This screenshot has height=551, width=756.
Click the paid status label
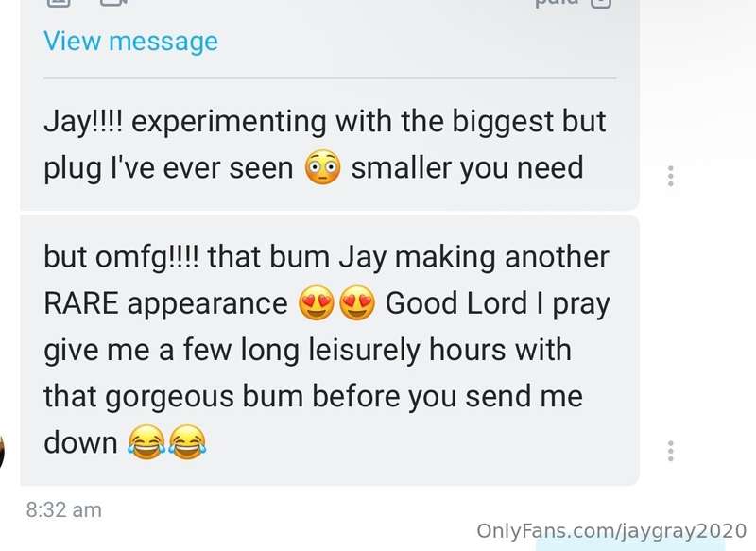point(557,3)
